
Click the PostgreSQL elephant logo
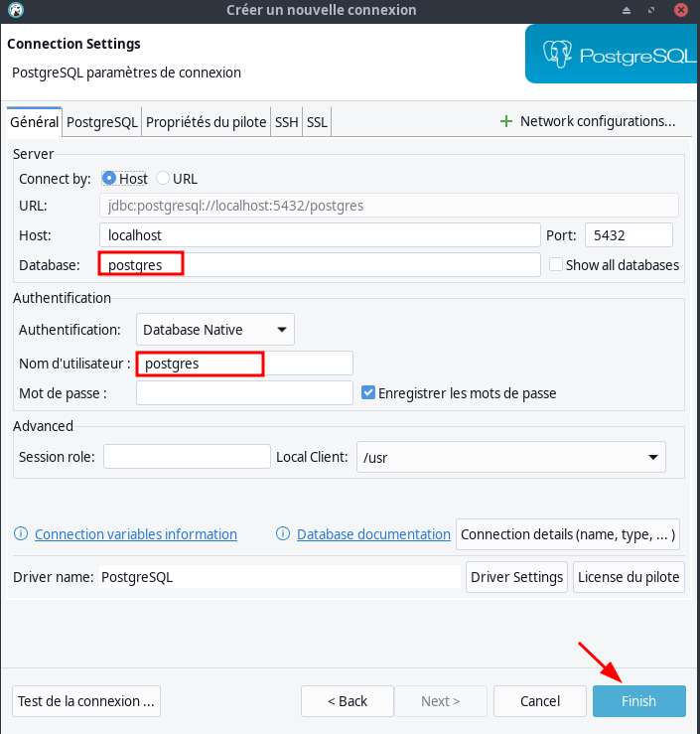point(557,55)
